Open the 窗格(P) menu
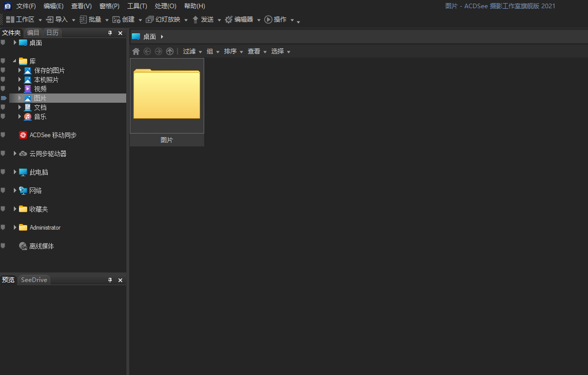 point(109,6)
